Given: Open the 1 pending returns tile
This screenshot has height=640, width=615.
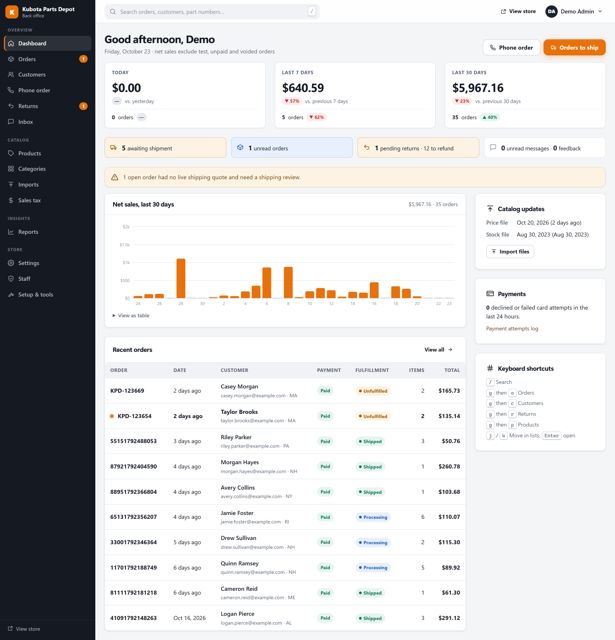Looking at the screenshot, I should point(418,148).
